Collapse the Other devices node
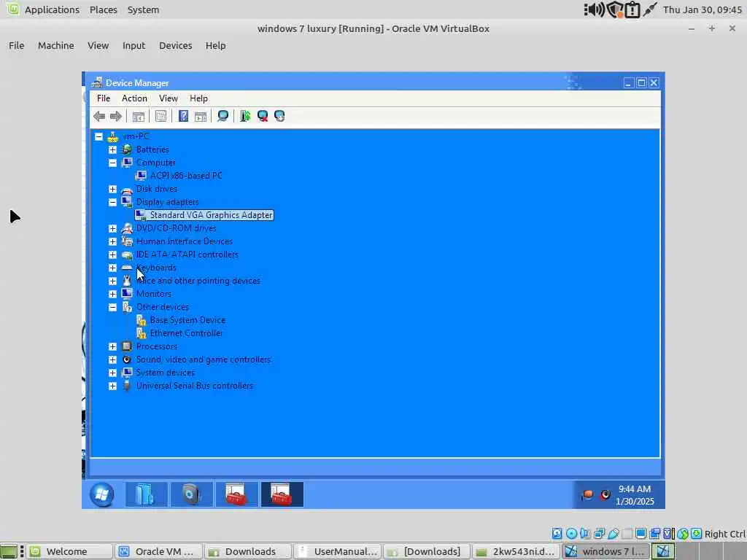This screenshot has width=747, height=560. point(112,307)
